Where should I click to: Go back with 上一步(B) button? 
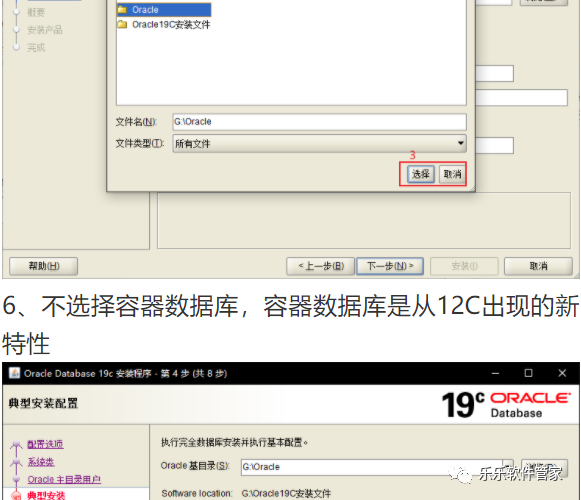pyautogui.click(x=321, y=266)
